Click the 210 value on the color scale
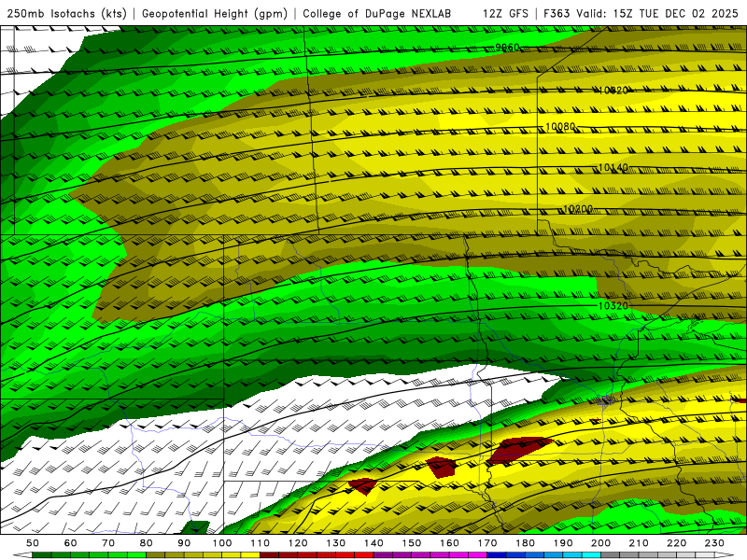The height and width of the screenshot is (560, 747). [639, 543]
